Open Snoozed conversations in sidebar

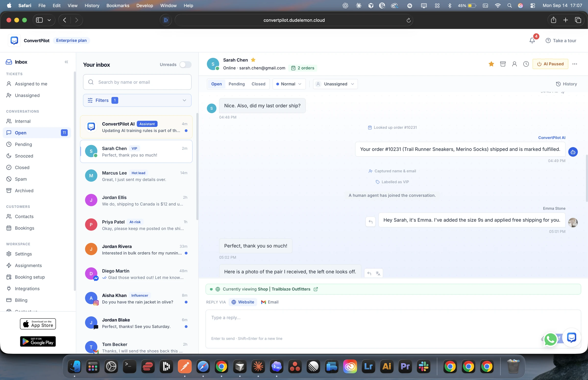point(37,156)
